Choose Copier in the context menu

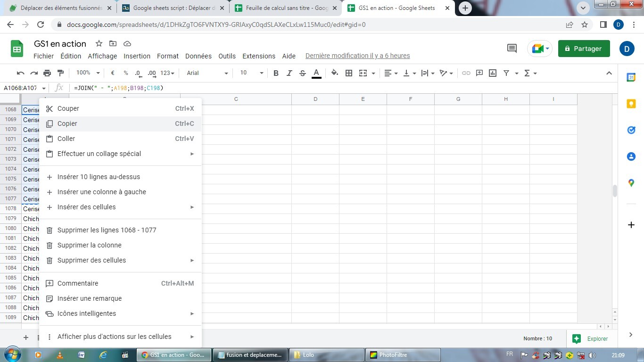pyautogui.click(x=120, y=123)
